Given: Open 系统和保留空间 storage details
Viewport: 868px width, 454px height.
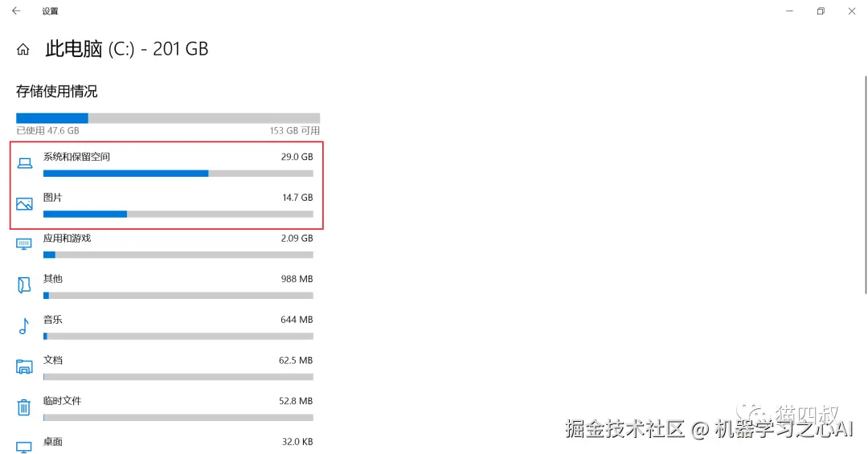Looking at the screenshot, I should coord(76,157).
